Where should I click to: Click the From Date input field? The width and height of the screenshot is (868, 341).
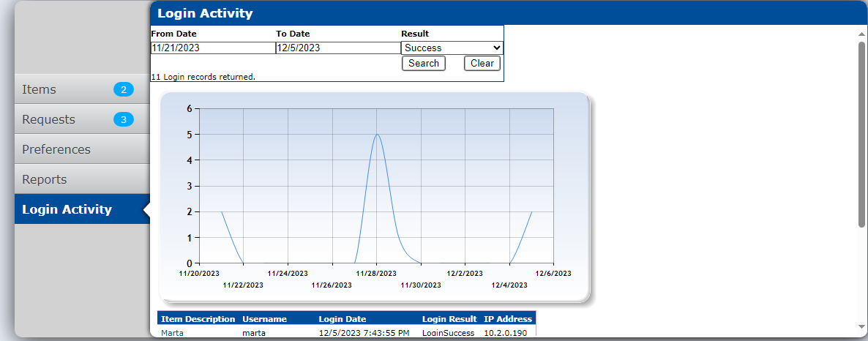pyautogui.click(x=212, y=48)
